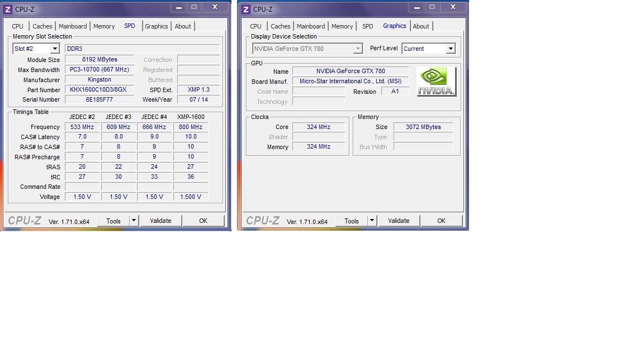Click the Core clock value 324 MHz
The height and width of the screenshot is (362, 644).
tap(319, 127)
